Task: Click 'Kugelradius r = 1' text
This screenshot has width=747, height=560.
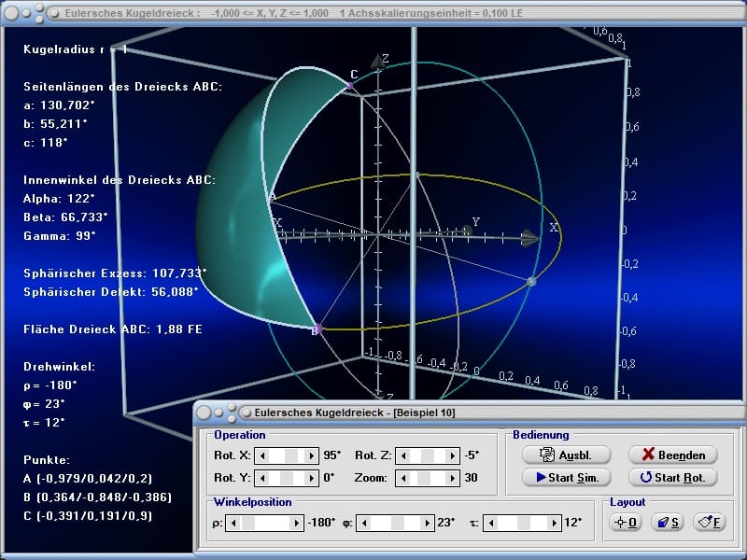Action: point(76,49)
